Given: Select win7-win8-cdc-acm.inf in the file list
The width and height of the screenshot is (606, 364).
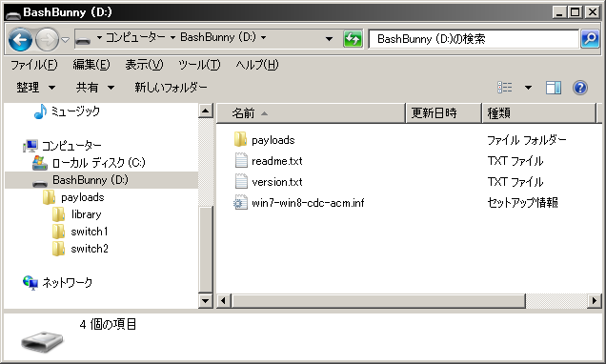Looking at the screenshot, I should [308, 203].
